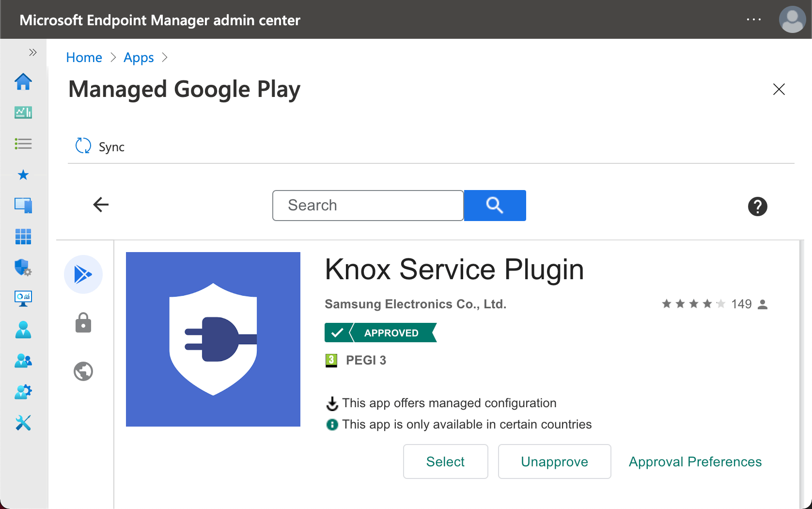This screenshot has width=812, height=509.
Task: Click Home breadcrumb link
Action: 84,58
